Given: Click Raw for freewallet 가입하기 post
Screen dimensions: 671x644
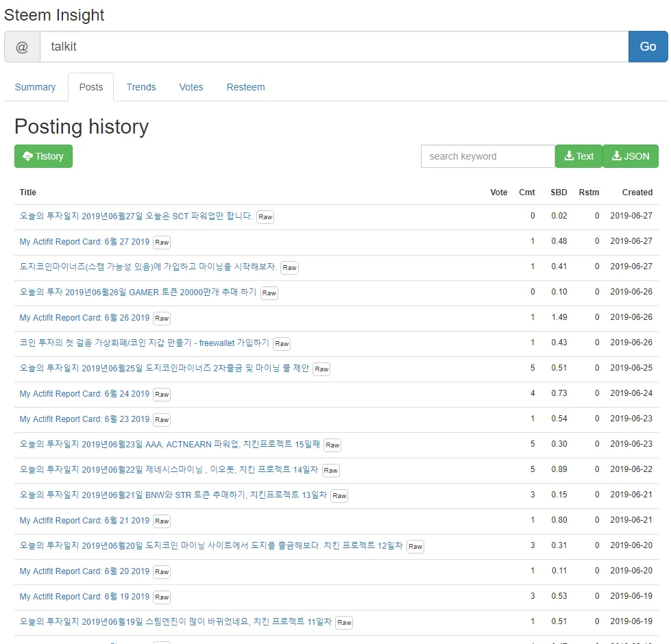Looking at the screenshot, I should 282,344.
